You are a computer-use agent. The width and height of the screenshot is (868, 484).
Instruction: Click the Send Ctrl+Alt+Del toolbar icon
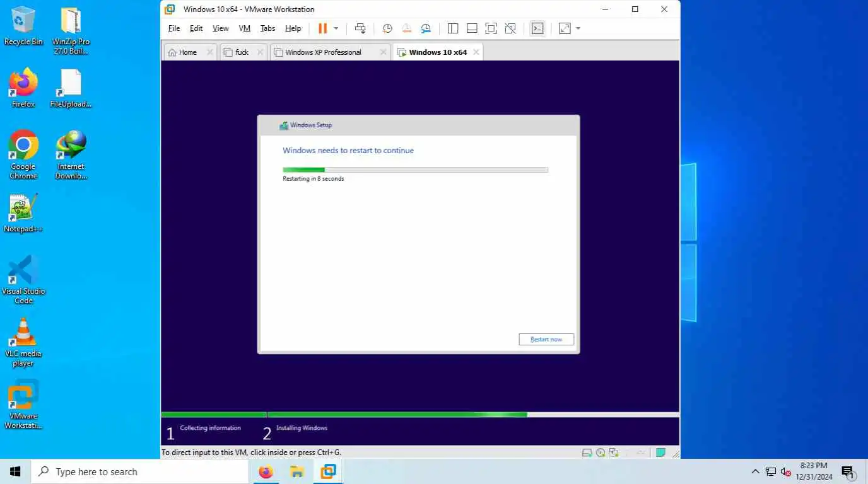360,28
